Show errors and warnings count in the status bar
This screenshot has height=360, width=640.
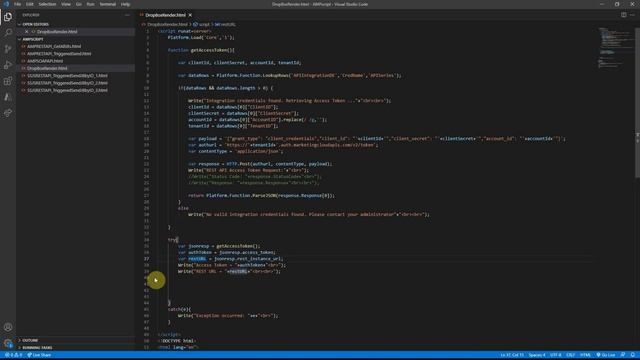(x=13, y=355)
